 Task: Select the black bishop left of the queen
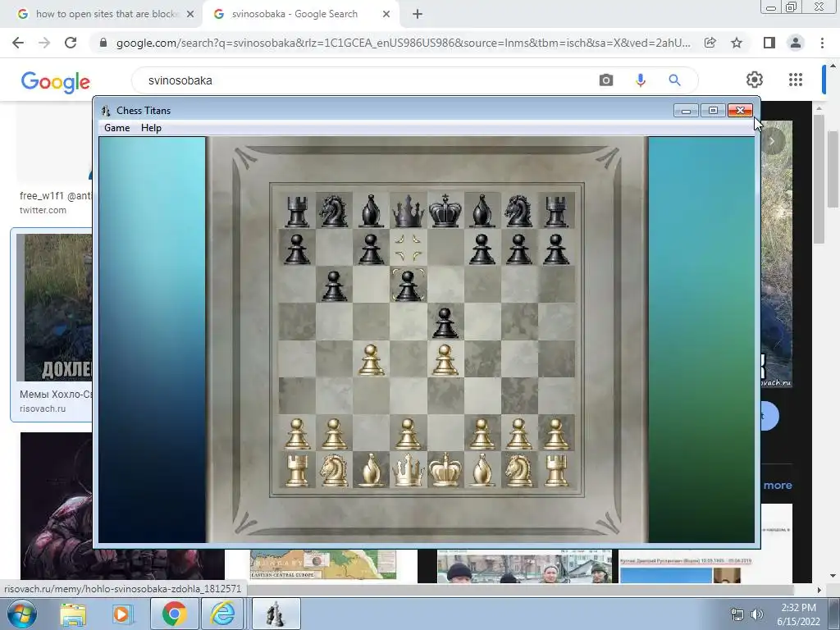coord(371,211)
